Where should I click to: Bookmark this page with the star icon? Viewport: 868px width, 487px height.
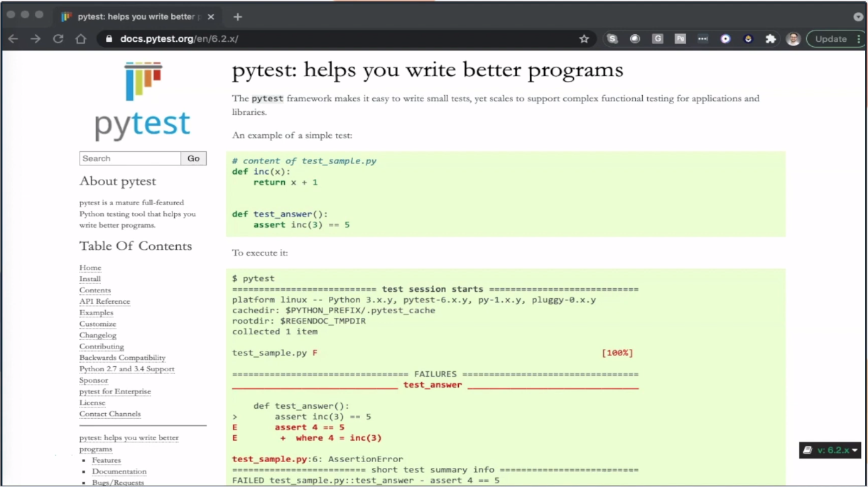tap(584, 39)
